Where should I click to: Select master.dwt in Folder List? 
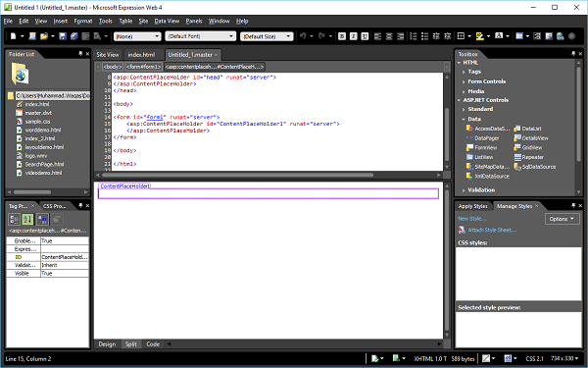[34, 113]
